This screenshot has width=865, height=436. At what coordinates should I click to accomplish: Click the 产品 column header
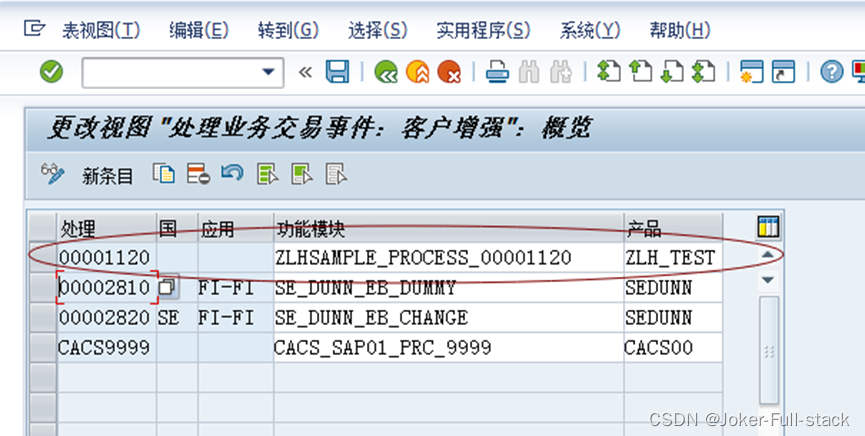(x=673, y=228)
